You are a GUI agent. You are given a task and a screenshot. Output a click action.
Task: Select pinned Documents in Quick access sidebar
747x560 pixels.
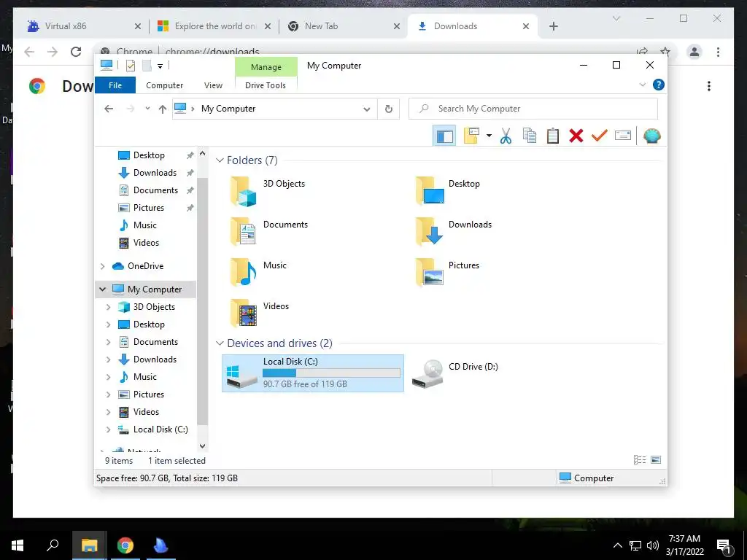(x=155, y=190)
